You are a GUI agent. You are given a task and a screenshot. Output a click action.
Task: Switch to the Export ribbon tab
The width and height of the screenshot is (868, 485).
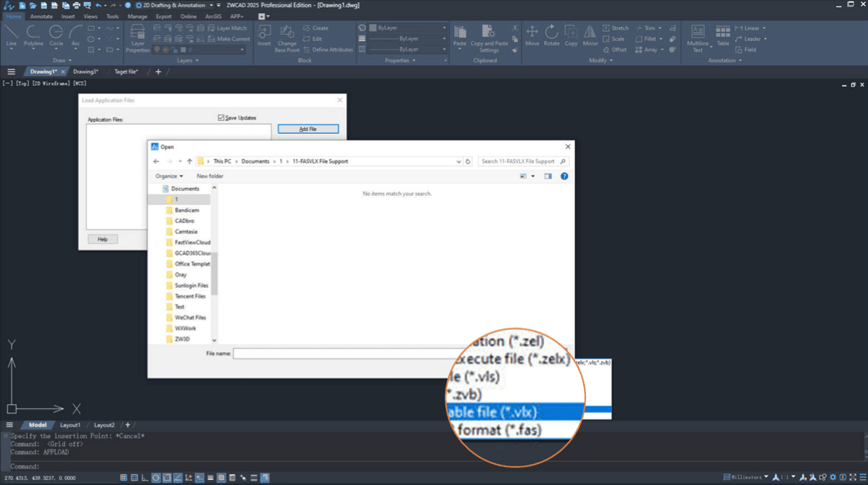pyautogui.click(x=163, y=16)
